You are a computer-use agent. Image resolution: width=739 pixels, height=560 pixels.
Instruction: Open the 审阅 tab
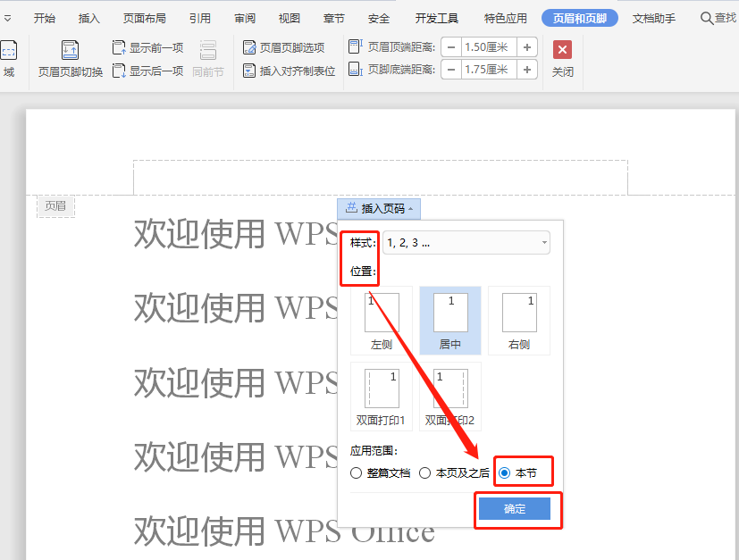245,19
